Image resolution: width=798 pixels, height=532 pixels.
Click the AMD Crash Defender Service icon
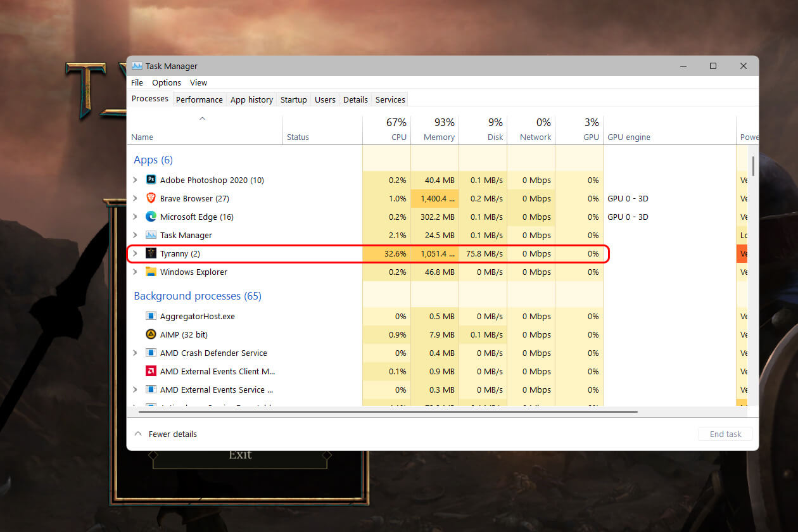151,353
